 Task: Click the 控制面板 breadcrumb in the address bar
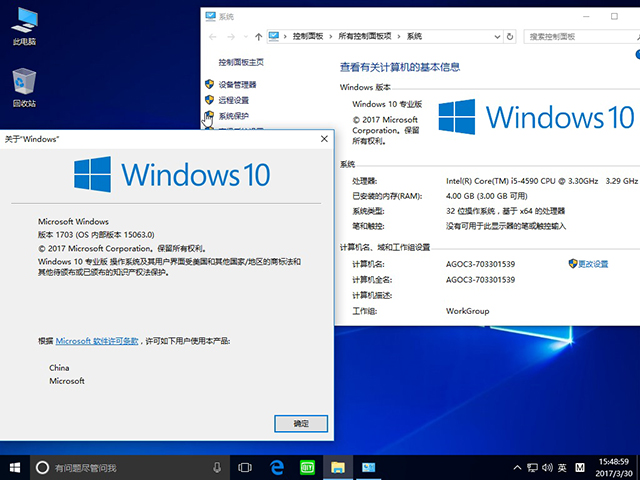coord(309,36)
